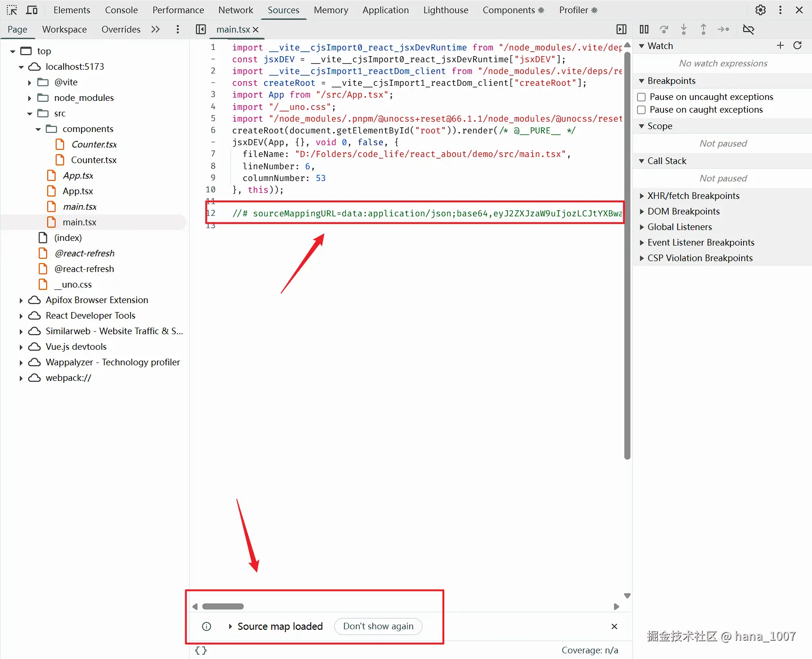Hide the debugger sidebar

[x=621, y=29]
